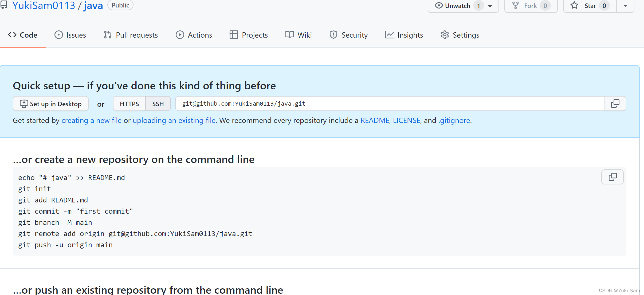Open Insights via the graph icon
This screenshot has width=644, height=295.
pyautogui.click(x=389, y=35)
